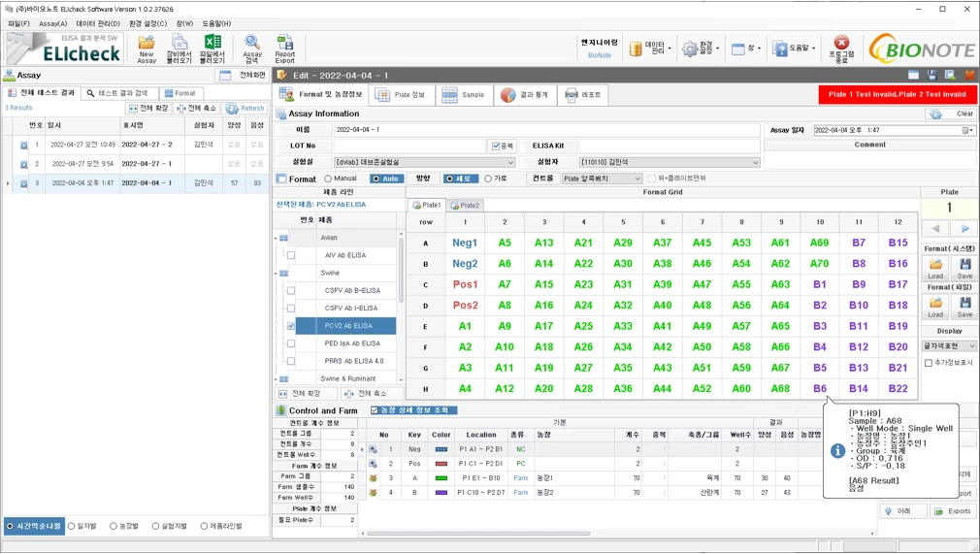The width and height of the screenshot is (980, 554).
Task: Open the 결과 통계 tab
Action: point(524,94)
